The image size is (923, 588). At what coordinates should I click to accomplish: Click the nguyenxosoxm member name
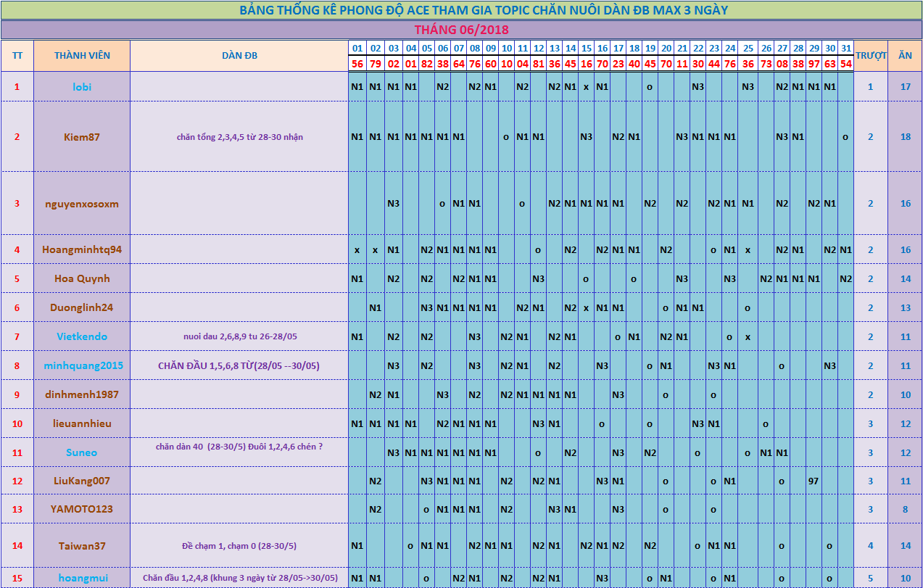point(82,204)
